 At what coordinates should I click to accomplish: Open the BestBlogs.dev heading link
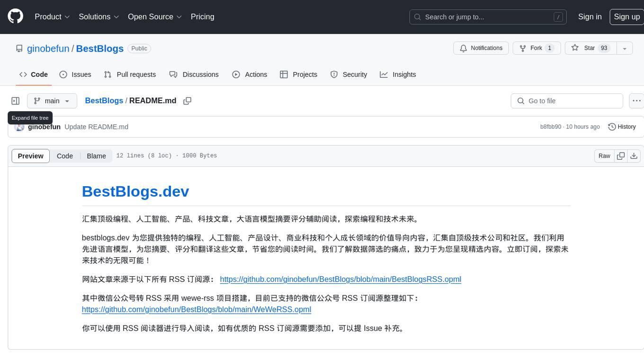click(135, 191)
